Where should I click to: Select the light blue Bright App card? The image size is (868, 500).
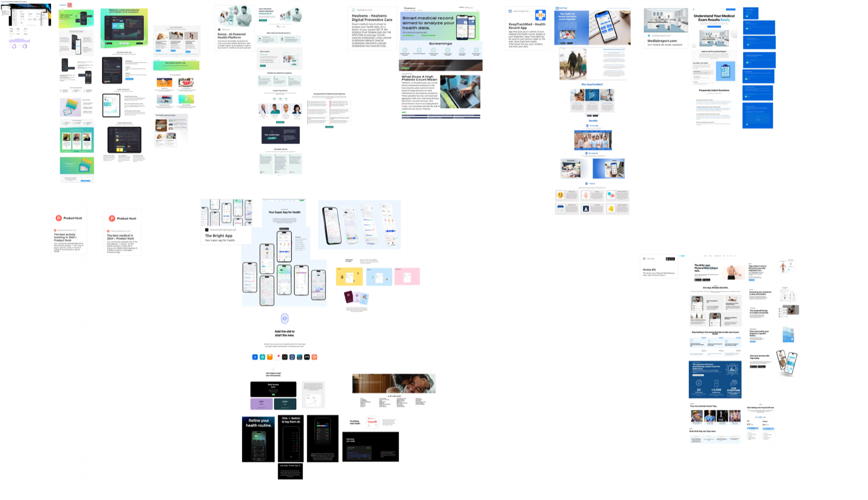point(379,276)
